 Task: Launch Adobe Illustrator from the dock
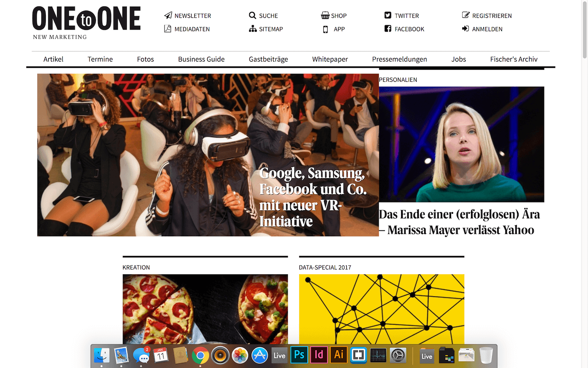(x=339, y=355)
